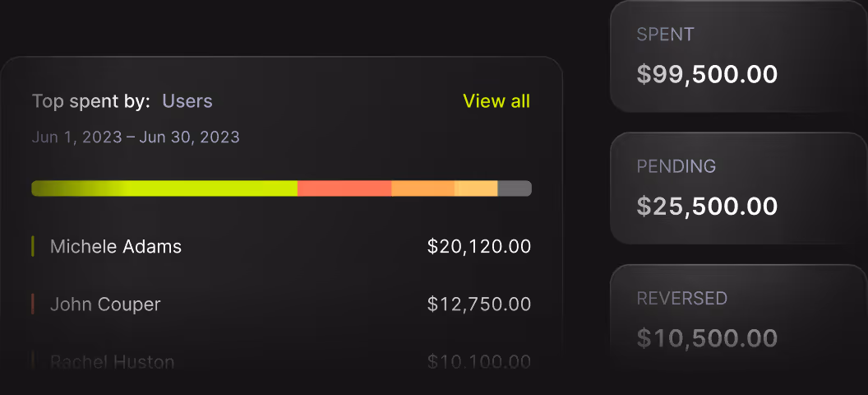Open Michele Adams user row

281,247
